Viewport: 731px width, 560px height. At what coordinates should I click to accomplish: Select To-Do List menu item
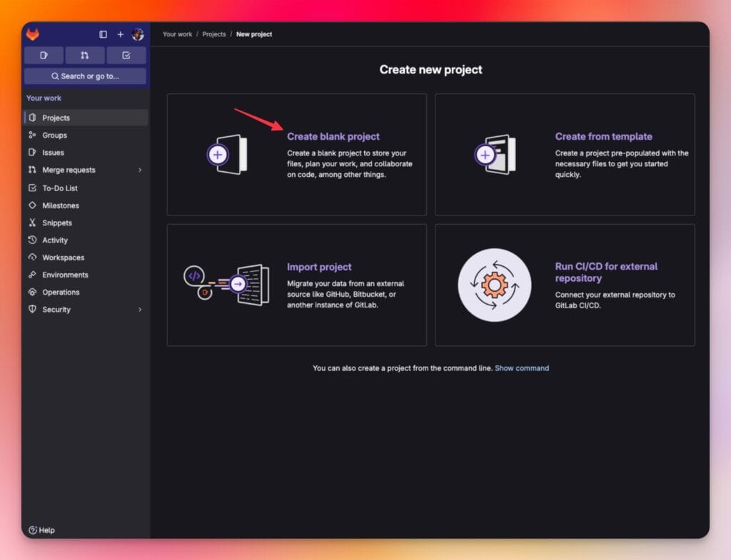pyautogui.click(x=86, y=188)
